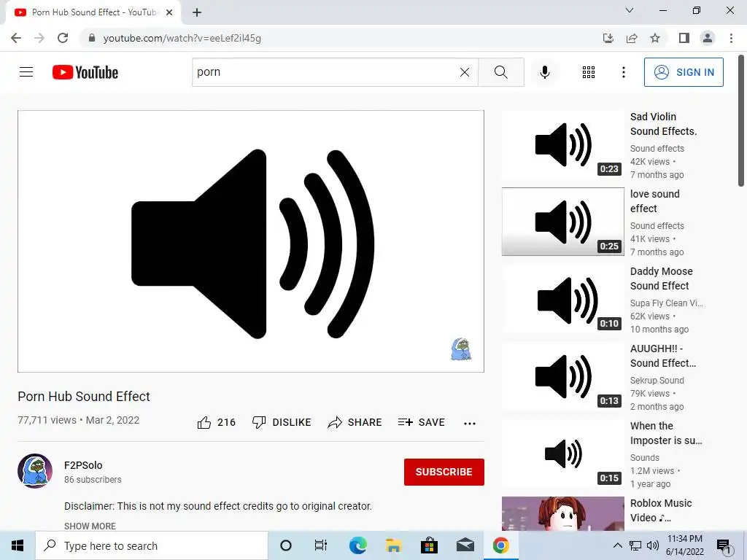The height and width of the screenshot is (560, 747).
Task: Open Mail app from taskbar
Action: tap(465, 545)
